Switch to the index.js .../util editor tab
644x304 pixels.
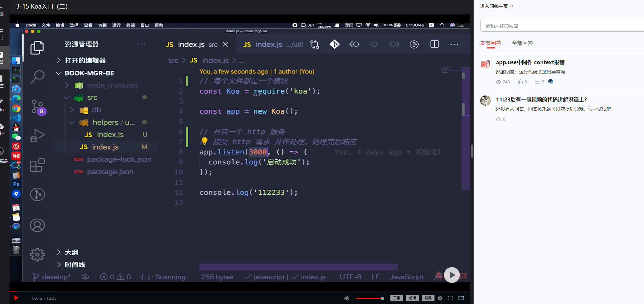(273, 44)
